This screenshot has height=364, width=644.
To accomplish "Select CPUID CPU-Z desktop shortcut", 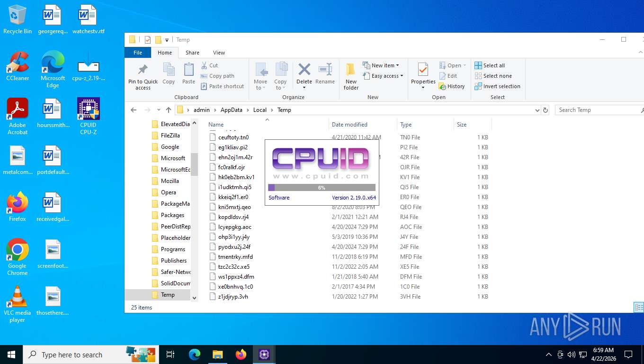I will pyautogui.click(x=88, y=117).
